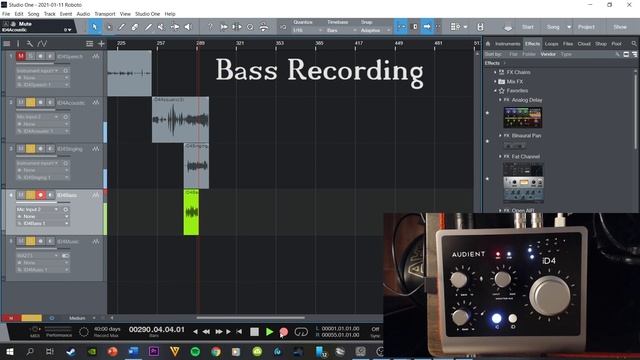Unmute the ID4Speech track (M button)
The height and width of the screenshot is (360, 640).
[x=20, y=56]
